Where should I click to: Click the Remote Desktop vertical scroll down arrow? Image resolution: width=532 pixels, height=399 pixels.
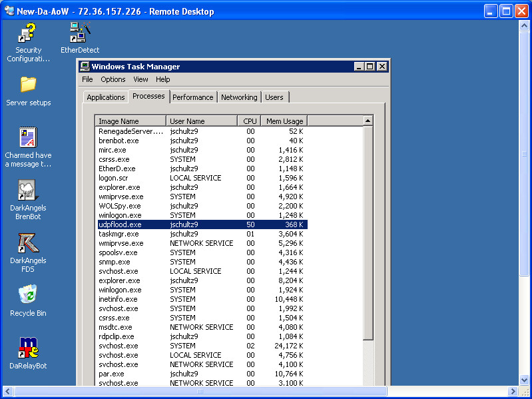[524, 378]
